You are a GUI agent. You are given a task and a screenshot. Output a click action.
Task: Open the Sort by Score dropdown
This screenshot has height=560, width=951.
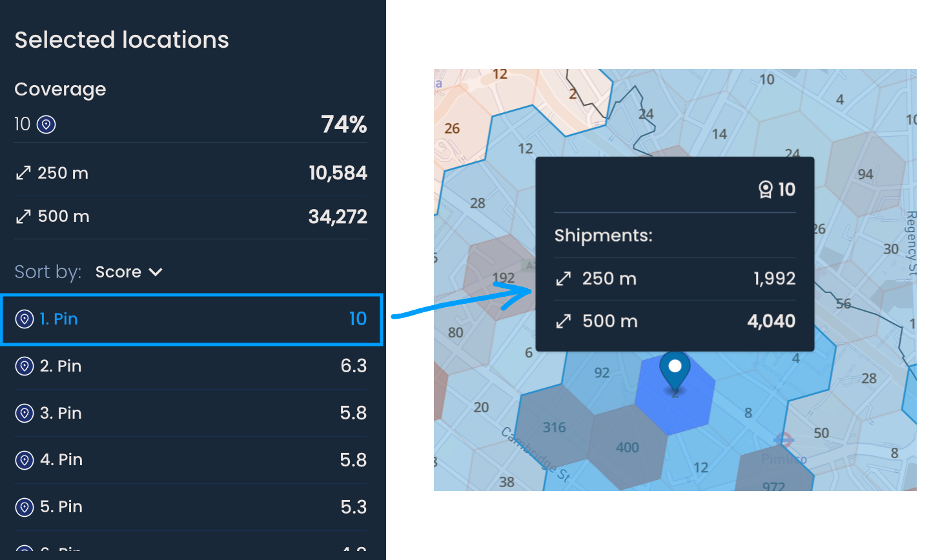click(128, 272)
